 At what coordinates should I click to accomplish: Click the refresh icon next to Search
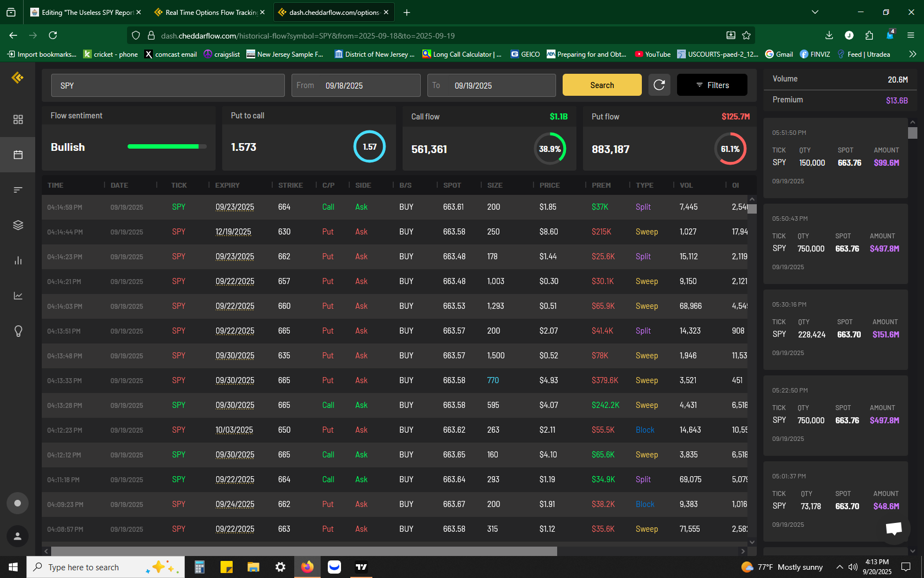(x=659, y=85)
